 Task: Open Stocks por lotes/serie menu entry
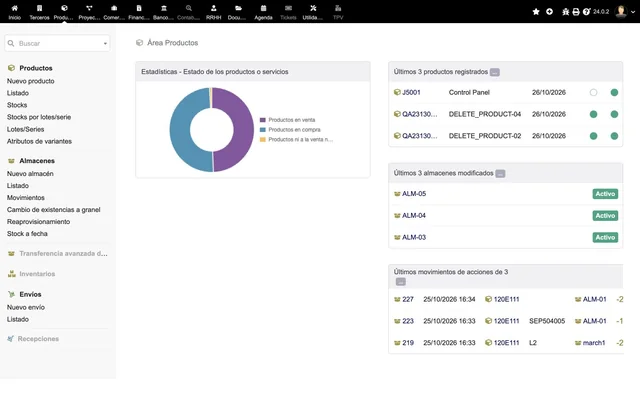(x=39, y=117)
